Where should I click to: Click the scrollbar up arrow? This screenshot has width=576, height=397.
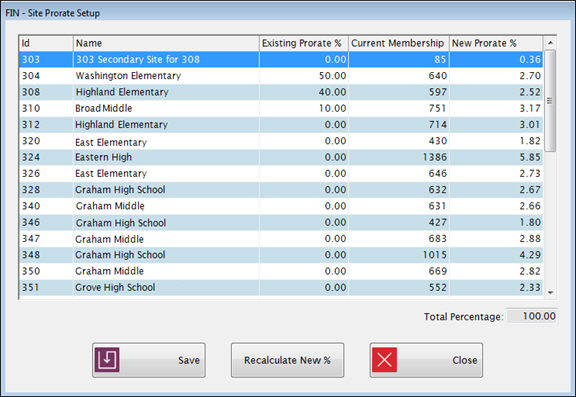click(x=550, y=43)
